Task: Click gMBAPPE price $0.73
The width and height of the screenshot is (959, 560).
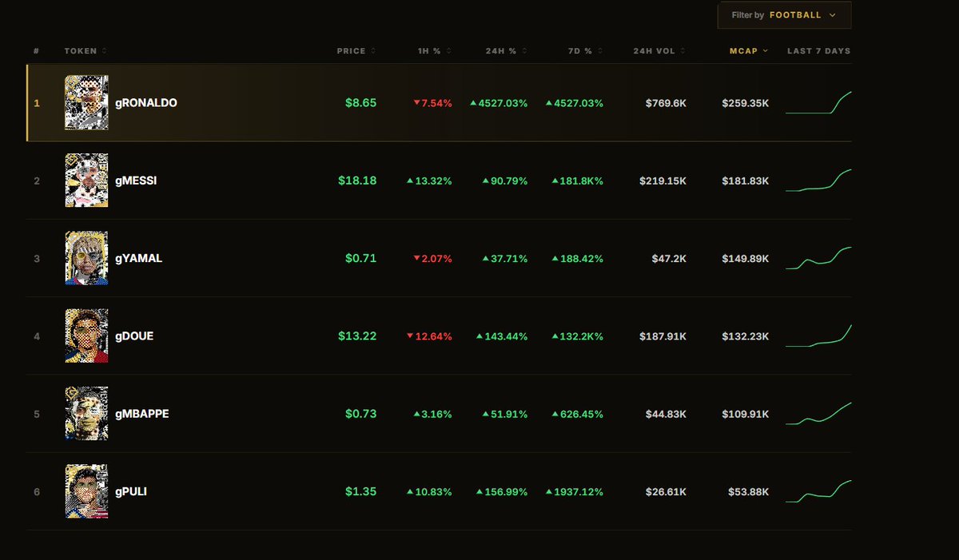Action: click(x=360, y=414)
